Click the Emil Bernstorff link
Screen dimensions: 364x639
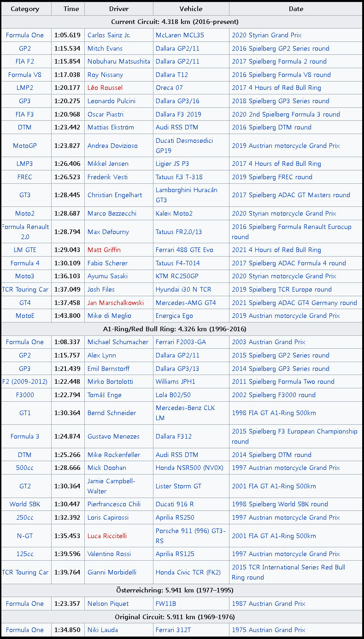[108, 369]
